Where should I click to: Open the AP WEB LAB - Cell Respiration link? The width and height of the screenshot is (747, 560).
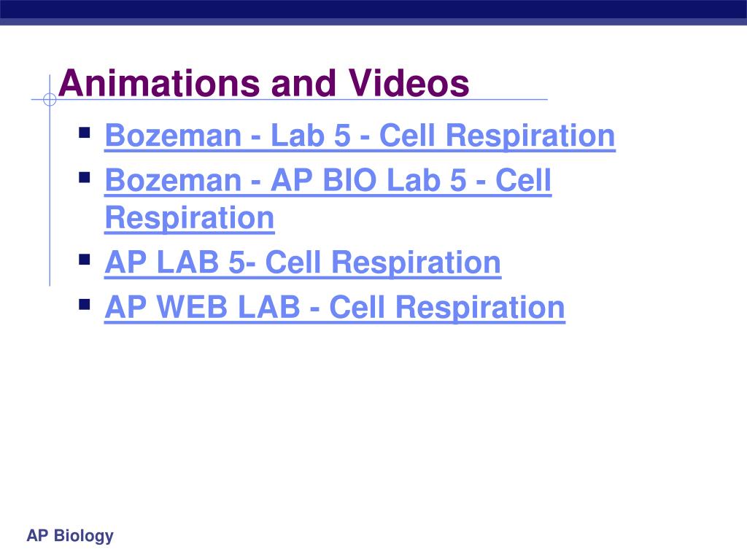[334, 308]
